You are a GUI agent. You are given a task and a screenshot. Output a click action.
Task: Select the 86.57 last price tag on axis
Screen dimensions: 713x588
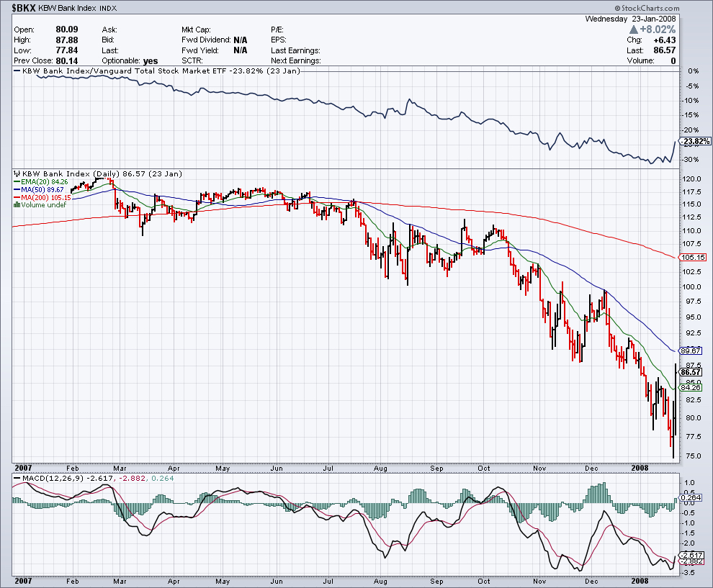[x=691, y=372]
